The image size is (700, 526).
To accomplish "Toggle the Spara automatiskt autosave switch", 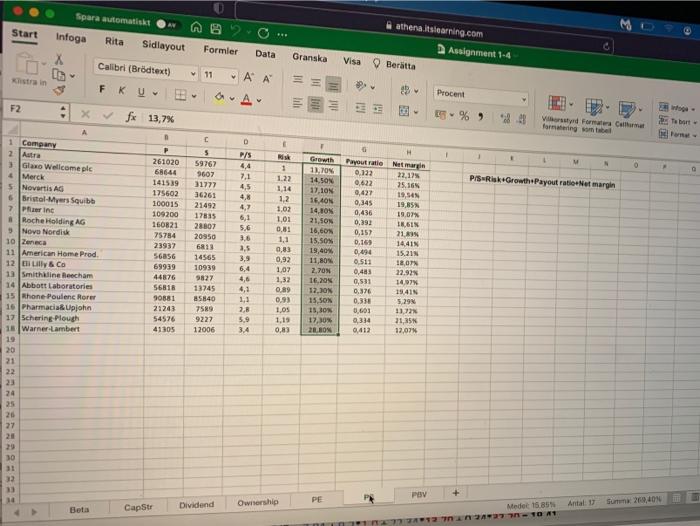I will 167,24.
